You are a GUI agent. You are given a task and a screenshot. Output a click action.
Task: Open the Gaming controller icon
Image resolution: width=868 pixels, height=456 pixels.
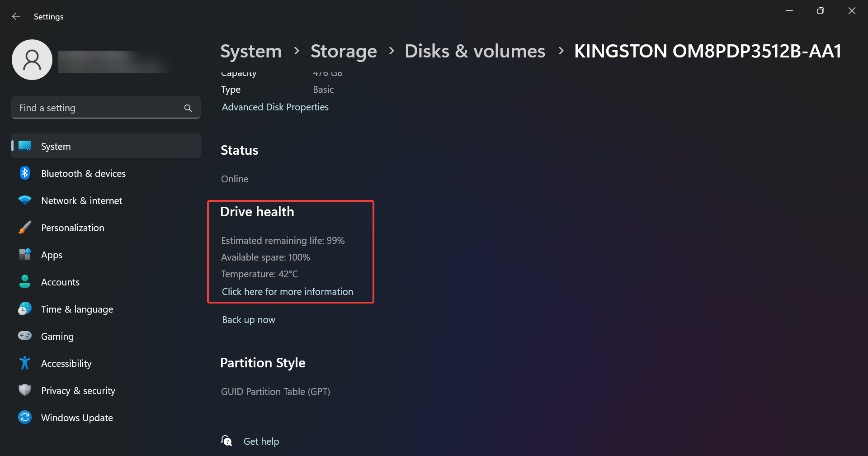click(25, 336)
